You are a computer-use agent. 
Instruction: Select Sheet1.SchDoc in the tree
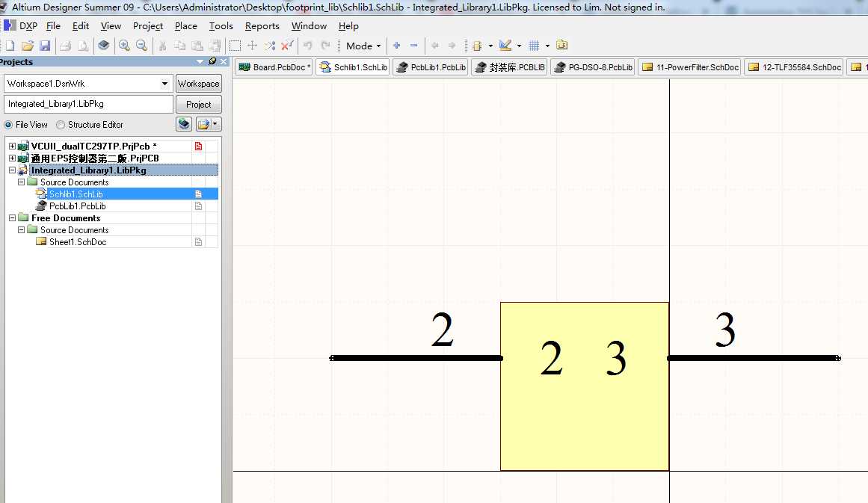(78, 242)
